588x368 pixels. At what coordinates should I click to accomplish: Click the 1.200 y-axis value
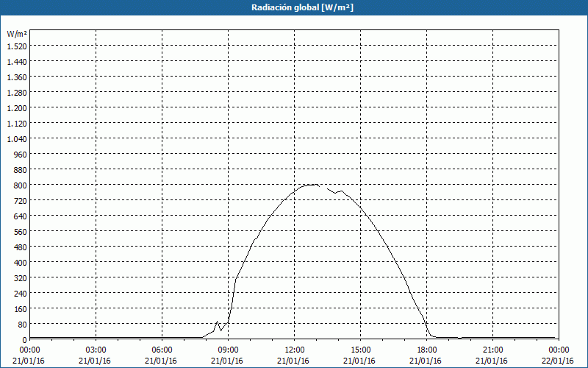(17, 107)
